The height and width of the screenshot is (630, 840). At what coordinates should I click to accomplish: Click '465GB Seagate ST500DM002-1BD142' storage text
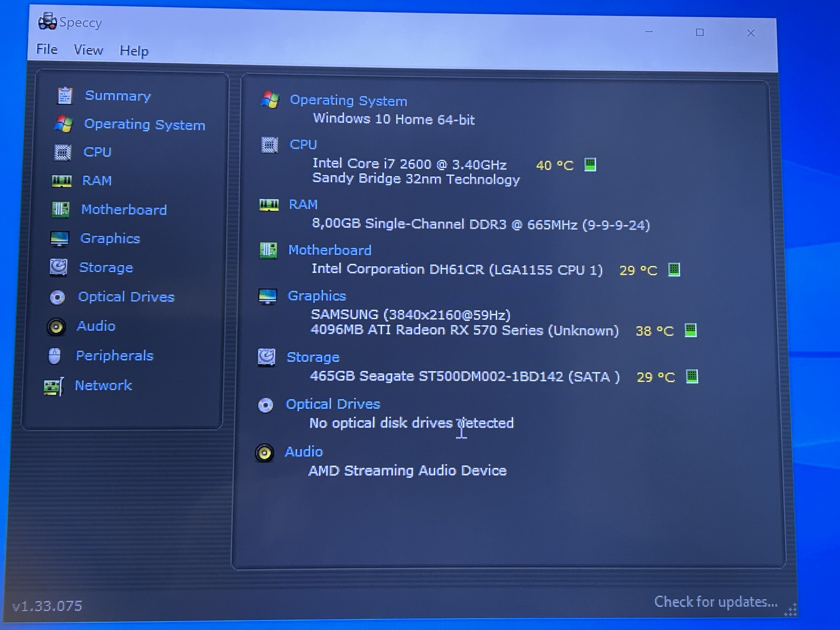click(437, 376)
